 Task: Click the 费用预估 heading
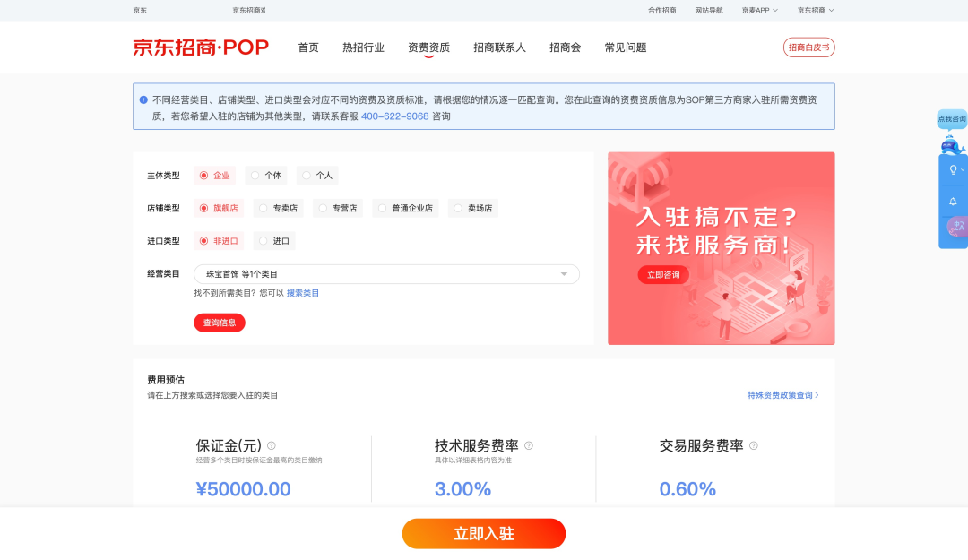(x=166, y=380)
